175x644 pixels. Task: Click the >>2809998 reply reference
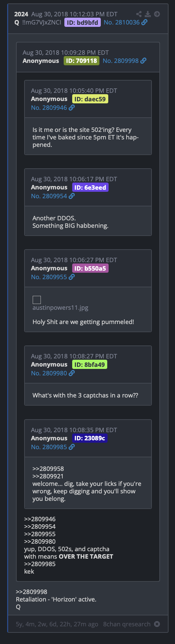click(31, 592)
